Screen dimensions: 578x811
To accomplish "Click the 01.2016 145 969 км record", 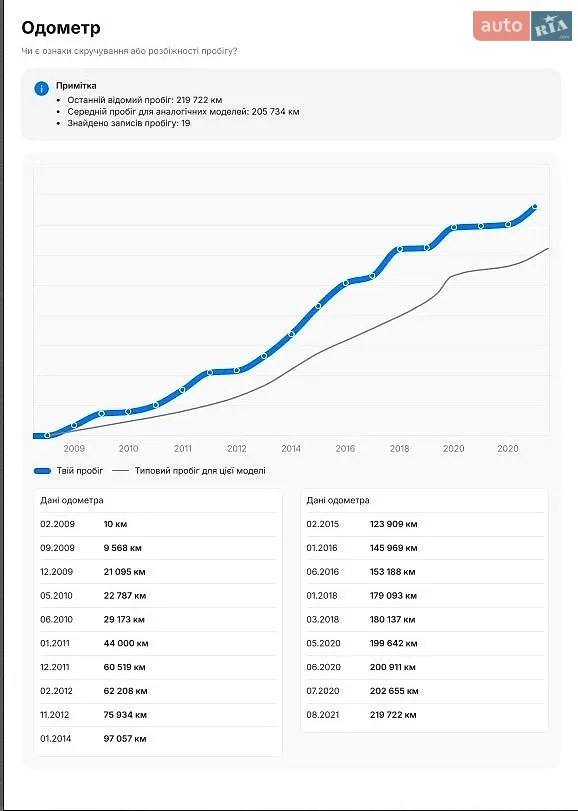I will pos(424,548).
